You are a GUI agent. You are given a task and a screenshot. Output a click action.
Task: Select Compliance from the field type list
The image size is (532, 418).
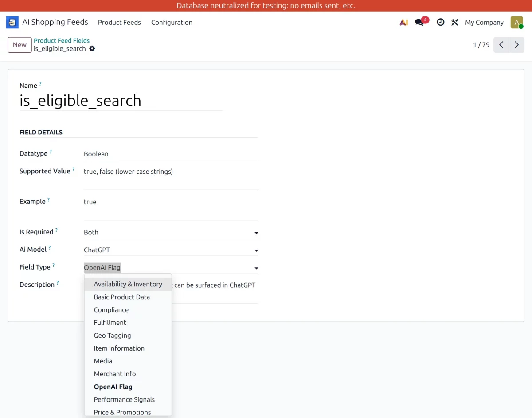[111, 310]
